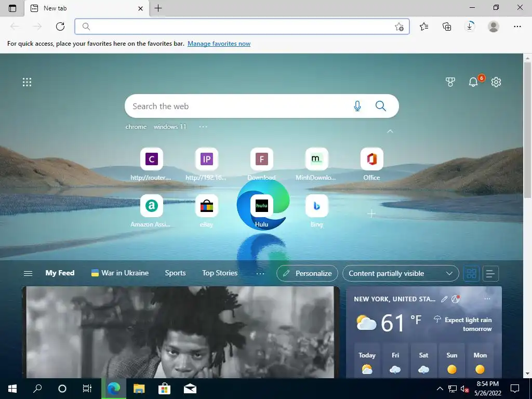Click the muted volume tray icon
Screen dimensions: 532x399
(464, 389)
